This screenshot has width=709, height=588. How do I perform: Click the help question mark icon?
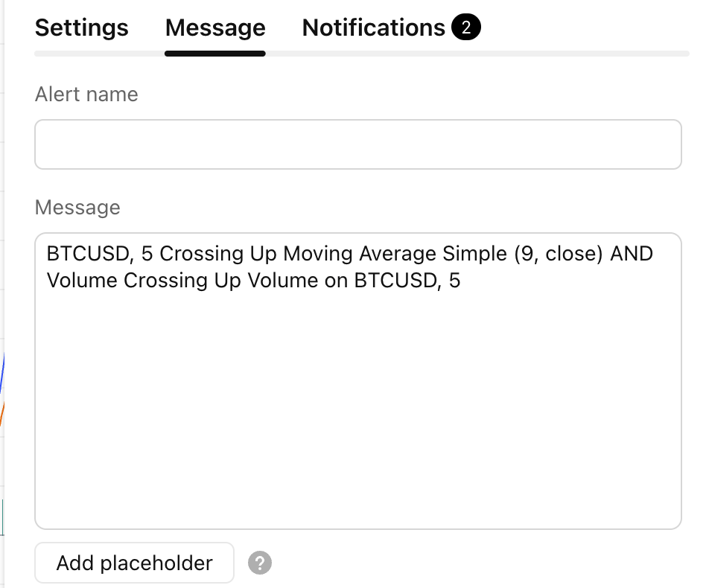click(x=260, y=563)
